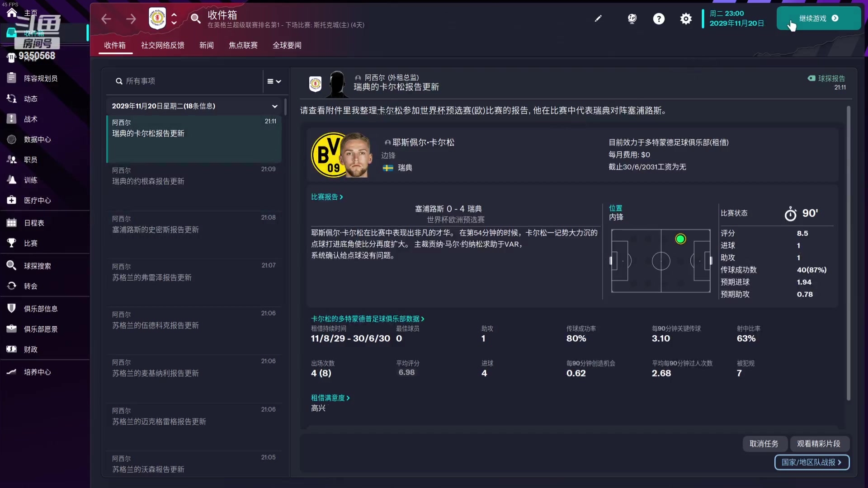
Task: Click the club crest badge in header
Action: coord(157,19)
